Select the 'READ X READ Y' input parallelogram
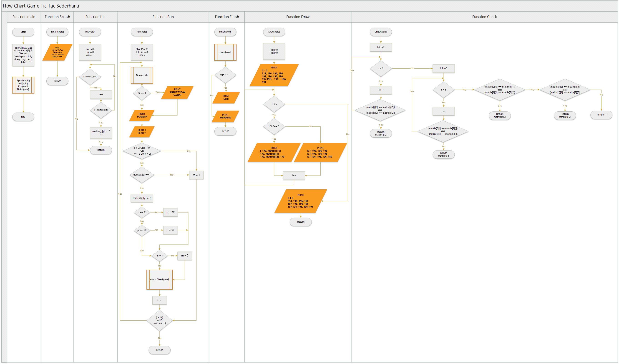The height and width of the screenshot is (364, 619). point(142,132)
